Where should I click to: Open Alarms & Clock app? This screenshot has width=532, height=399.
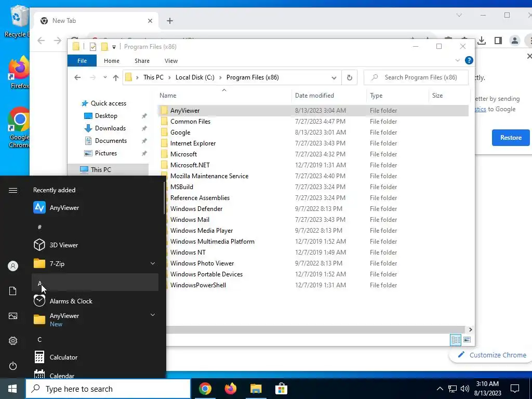(96, 301)
